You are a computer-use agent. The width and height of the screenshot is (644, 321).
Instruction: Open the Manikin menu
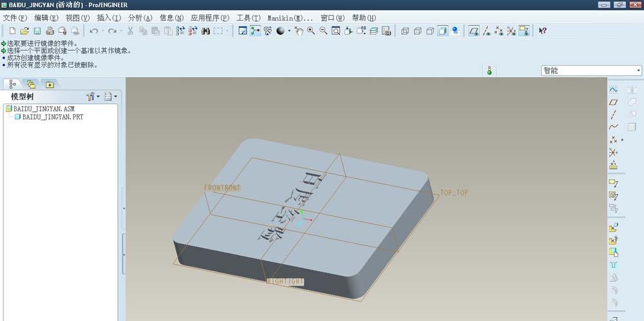pyautogui.click(x=290, y=17)
